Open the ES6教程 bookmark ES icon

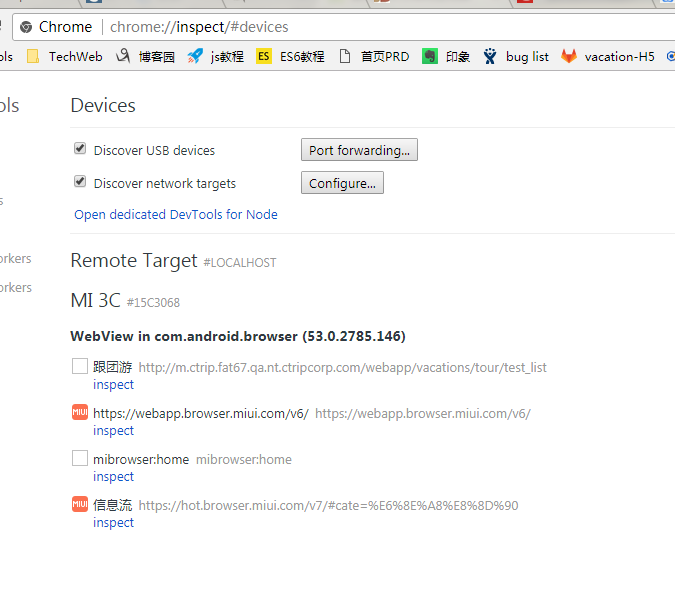263,56
